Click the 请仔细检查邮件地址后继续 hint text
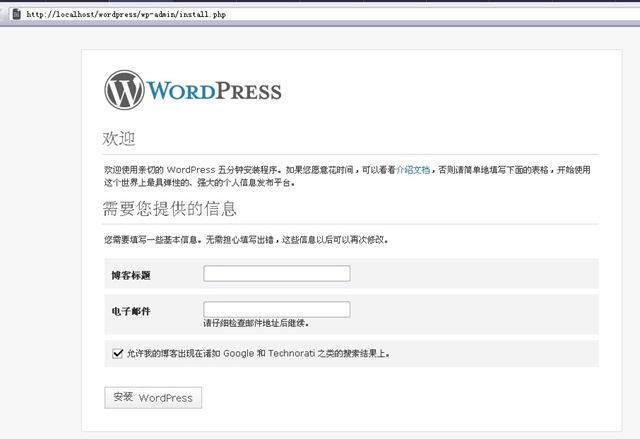 tap(256, 323)
